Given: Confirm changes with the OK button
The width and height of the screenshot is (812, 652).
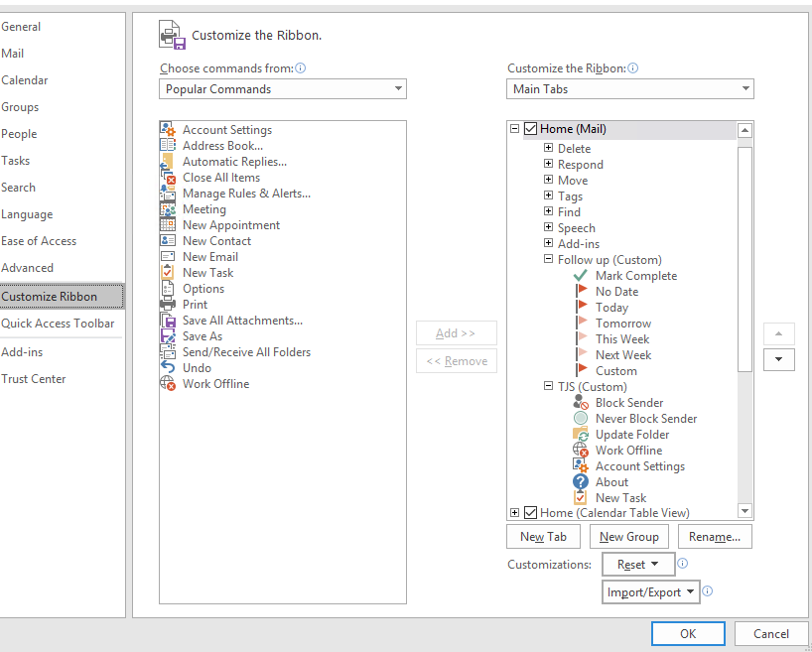Looking at the screenshot, I should pos(688,634).
